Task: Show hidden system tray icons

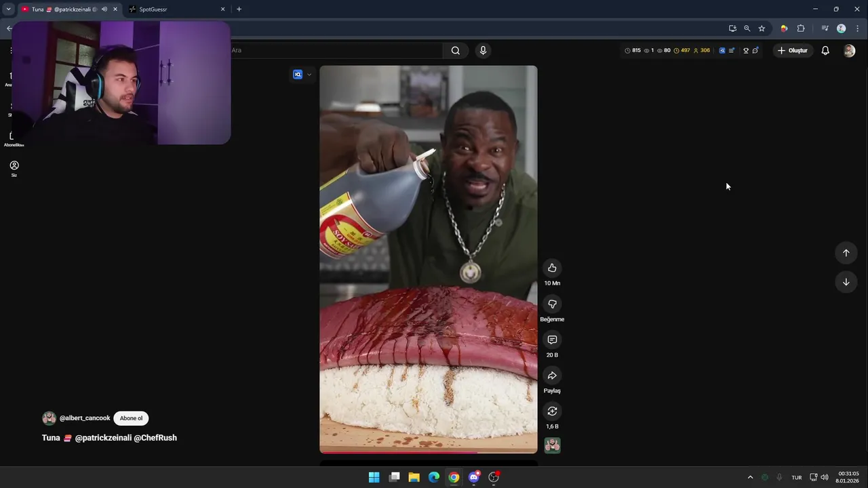Action: (x=750, y=477)
